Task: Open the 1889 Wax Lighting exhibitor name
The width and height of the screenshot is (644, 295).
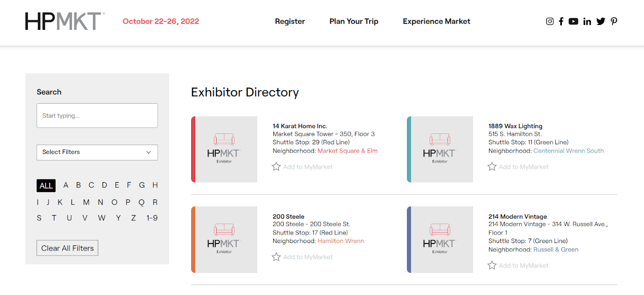Action: [515, 126]
